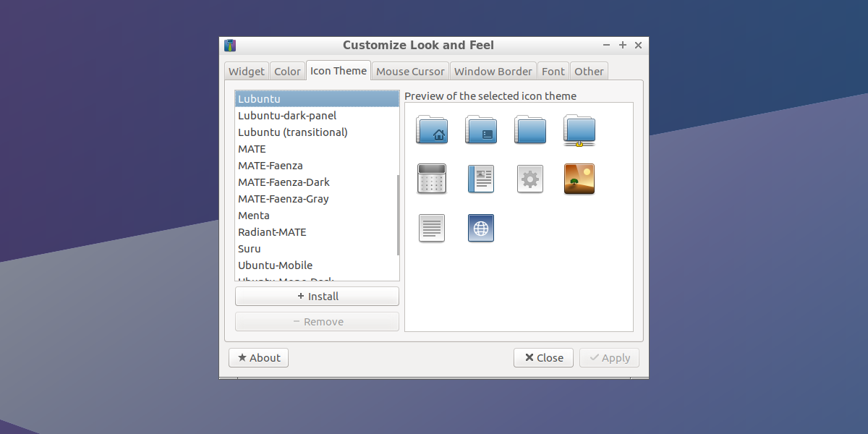Pick the MATE icon theme

317,148
